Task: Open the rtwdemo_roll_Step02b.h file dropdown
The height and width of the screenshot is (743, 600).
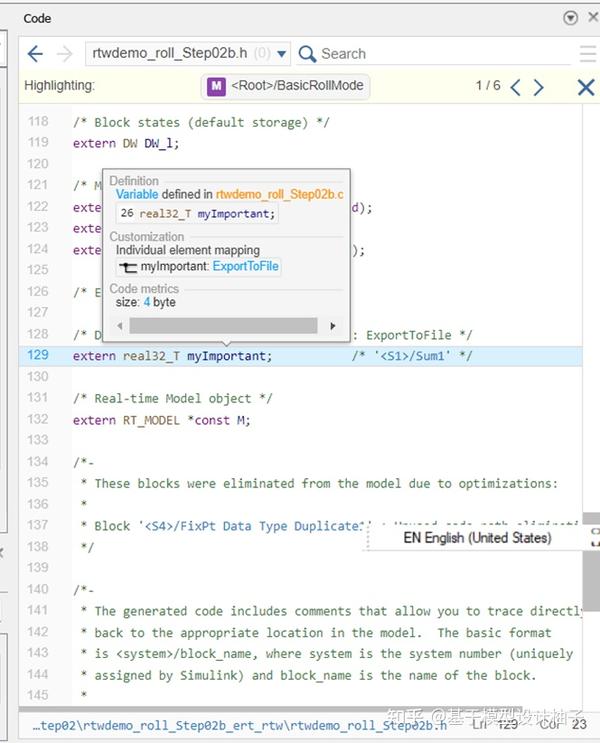Action: [x=188, y=54]
